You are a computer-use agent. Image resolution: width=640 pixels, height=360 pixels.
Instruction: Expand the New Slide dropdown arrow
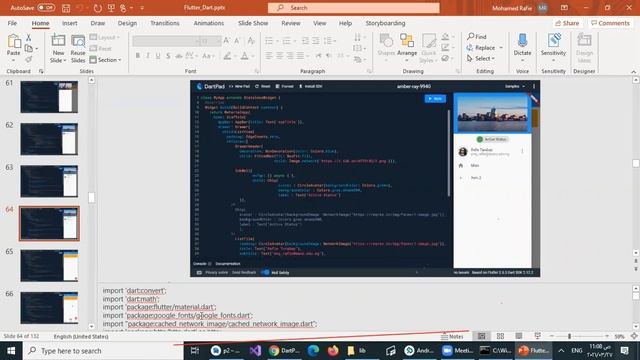click(x=64, y=60)
